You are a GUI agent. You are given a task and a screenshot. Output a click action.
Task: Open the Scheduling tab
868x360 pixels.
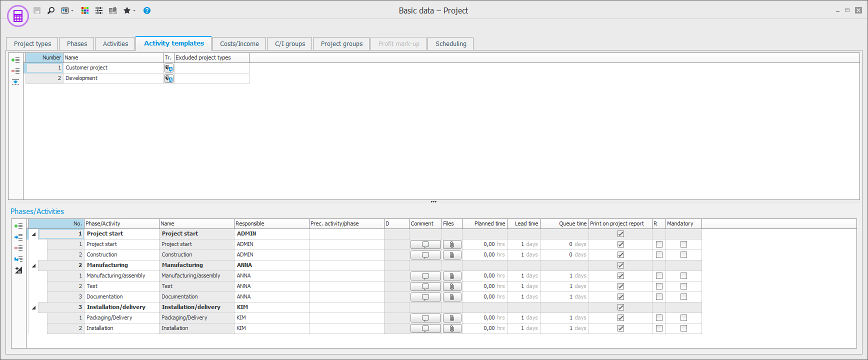450,44
